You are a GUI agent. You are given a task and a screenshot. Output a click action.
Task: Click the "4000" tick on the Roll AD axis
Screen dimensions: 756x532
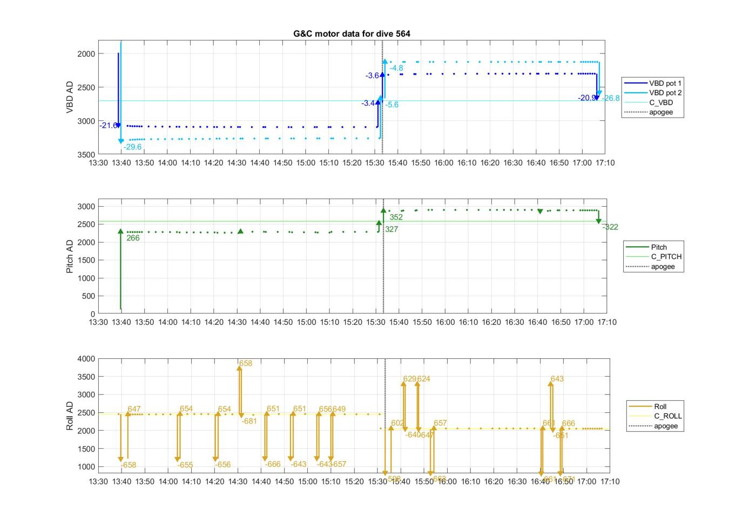(x=86, y=359)
